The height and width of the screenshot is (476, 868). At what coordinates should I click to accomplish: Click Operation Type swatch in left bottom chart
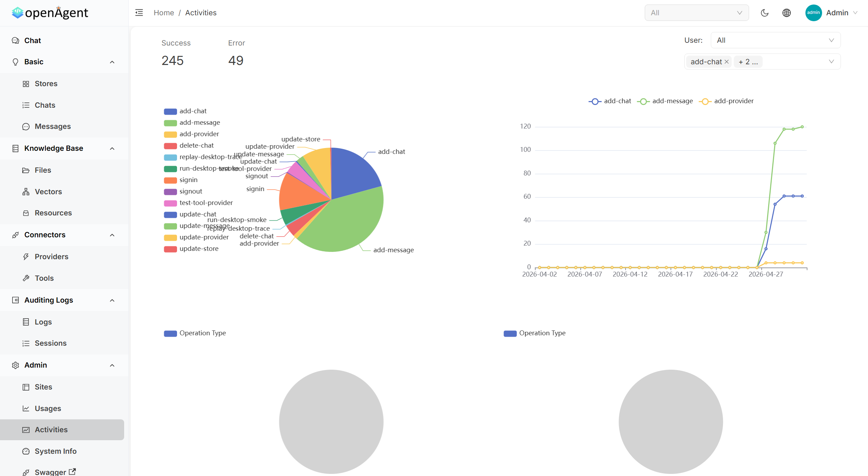pos(170,334)
